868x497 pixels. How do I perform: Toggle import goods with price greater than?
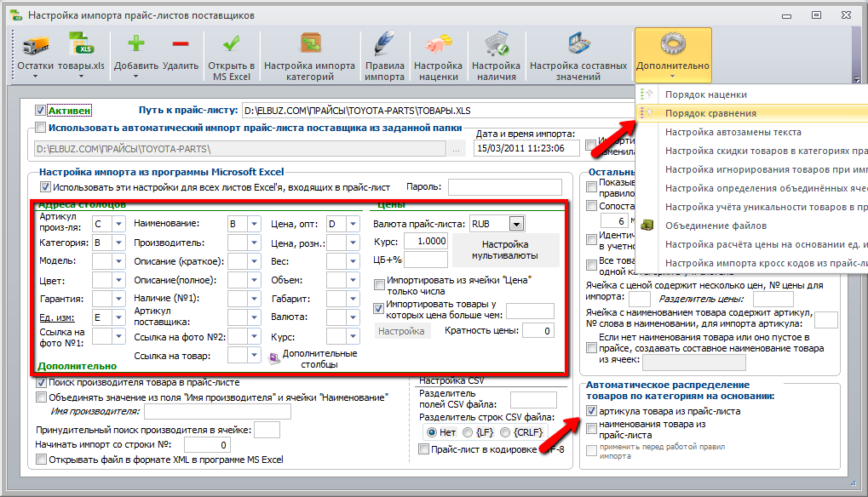click(x=379, y=308)
